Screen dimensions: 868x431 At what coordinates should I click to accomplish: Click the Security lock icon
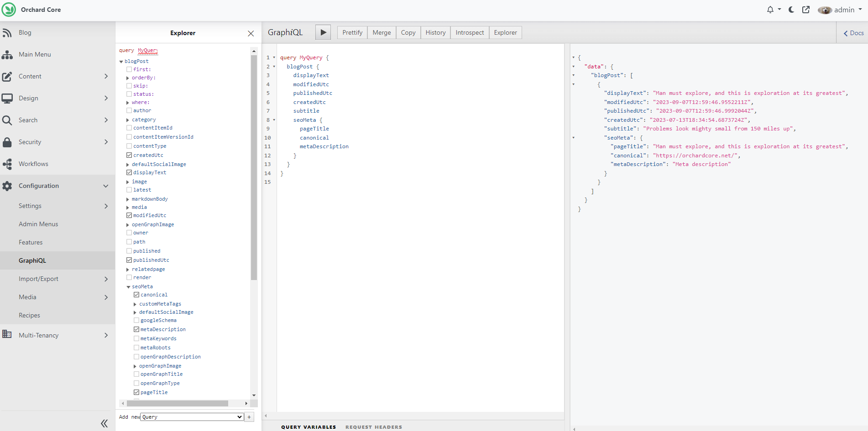coord(7,142)
